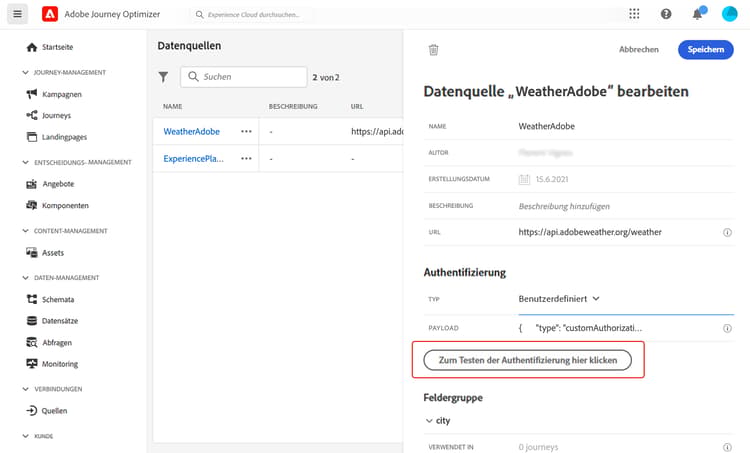This screenshot has height=453, width=750.
Task: Open the Typ dropdown showing Benutzerdefiniert
Action: click(559, 299)
